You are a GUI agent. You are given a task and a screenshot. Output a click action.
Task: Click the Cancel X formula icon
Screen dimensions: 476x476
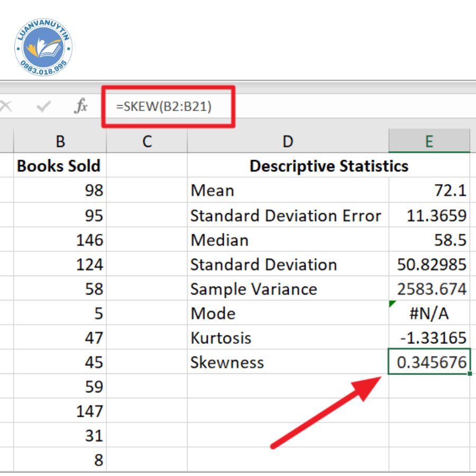tap(5, 107)
